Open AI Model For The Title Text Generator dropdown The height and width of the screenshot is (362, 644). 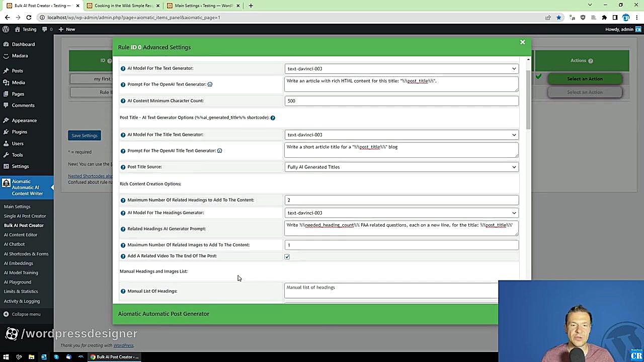[401, 135]
